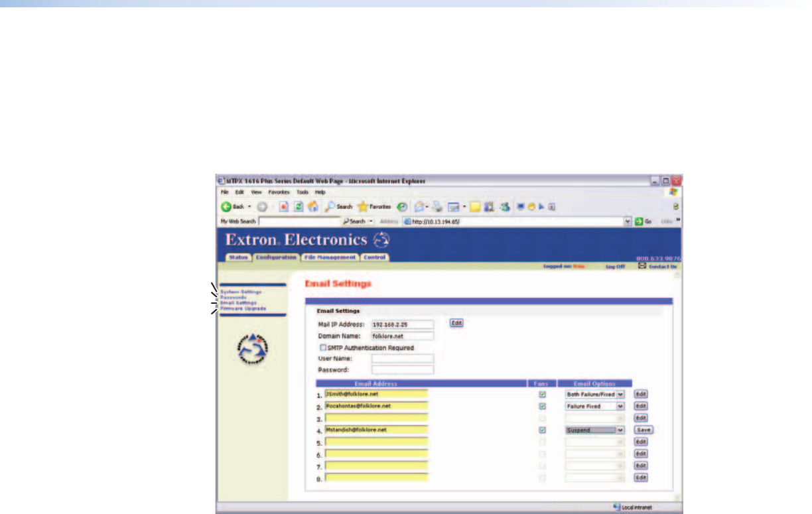Open the File menu
The image size is (812, 514).
(x=224, y=192)
